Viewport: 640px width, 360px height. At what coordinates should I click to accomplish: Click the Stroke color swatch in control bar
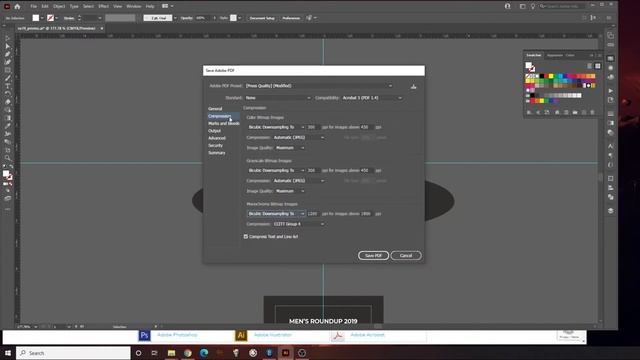pos(50,18)
